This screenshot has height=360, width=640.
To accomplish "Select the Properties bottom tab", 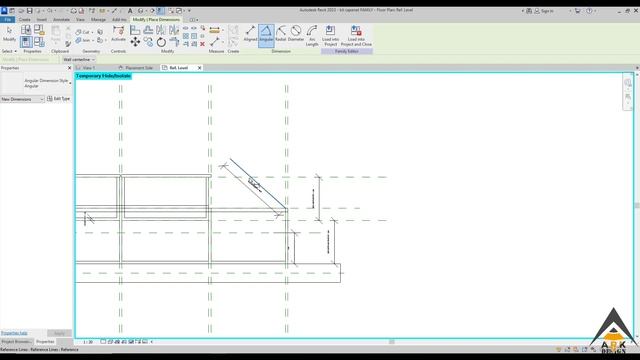I will (45, 341).
